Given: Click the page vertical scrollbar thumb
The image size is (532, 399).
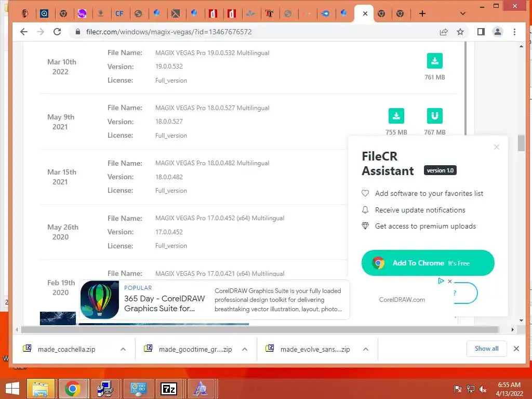Looking at the screenshot, I should point(521,143).
